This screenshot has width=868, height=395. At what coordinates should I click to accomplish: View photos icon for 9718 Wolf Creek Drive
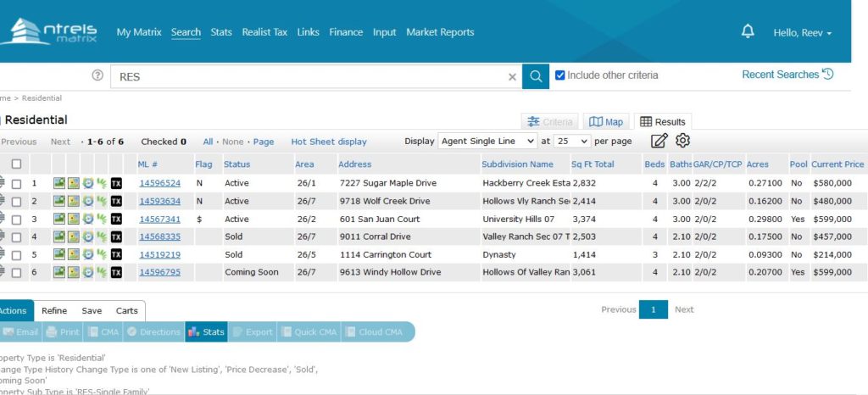59,201
